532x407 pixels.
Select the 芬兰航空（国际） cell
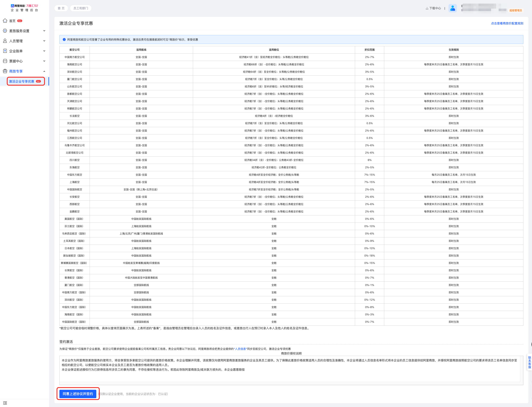click(75, 226)
